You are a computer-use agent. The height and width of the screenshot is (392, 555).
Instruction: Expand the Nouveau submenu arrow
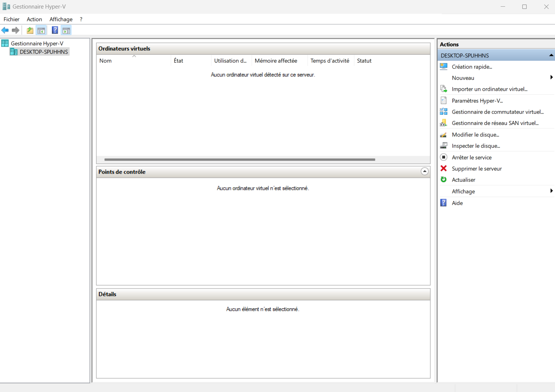pos(551,77)
